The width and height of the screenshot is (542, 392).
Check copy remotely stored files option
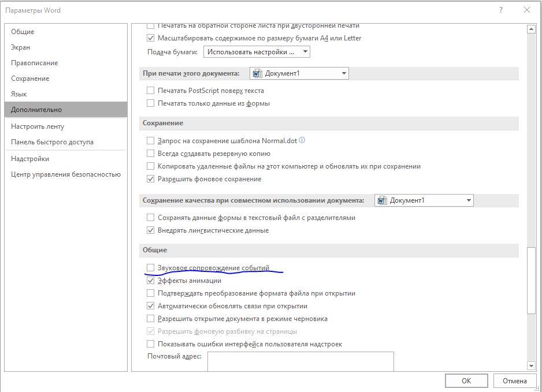[150, 166]
